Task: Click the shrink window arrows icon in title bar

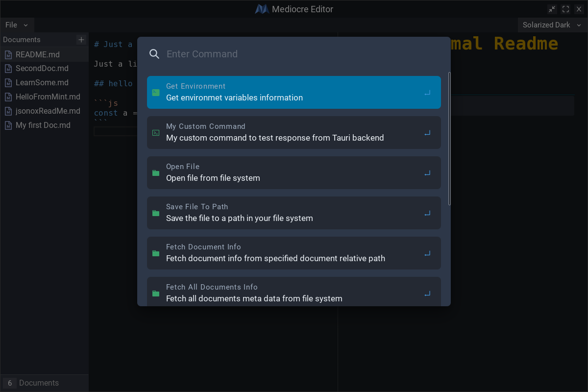Action: pyautogui.click(x=552, y=9)
